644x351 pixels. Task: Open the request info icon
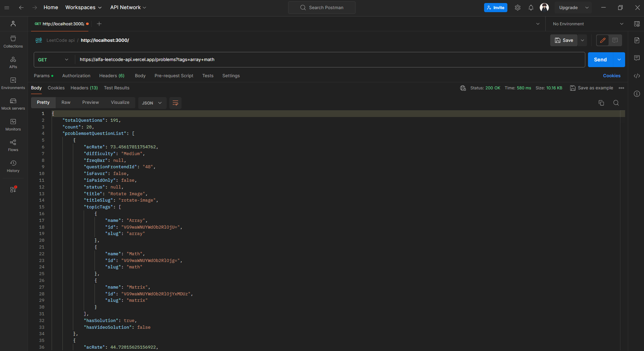point(637,94)
